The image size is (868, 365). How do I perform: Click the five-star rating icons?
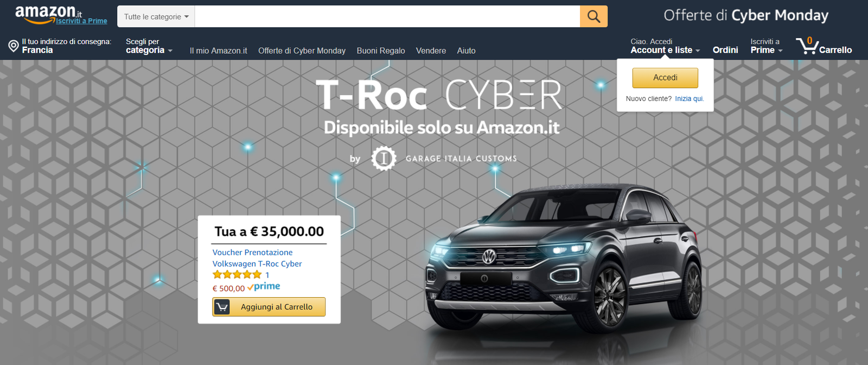coord(237,275)
